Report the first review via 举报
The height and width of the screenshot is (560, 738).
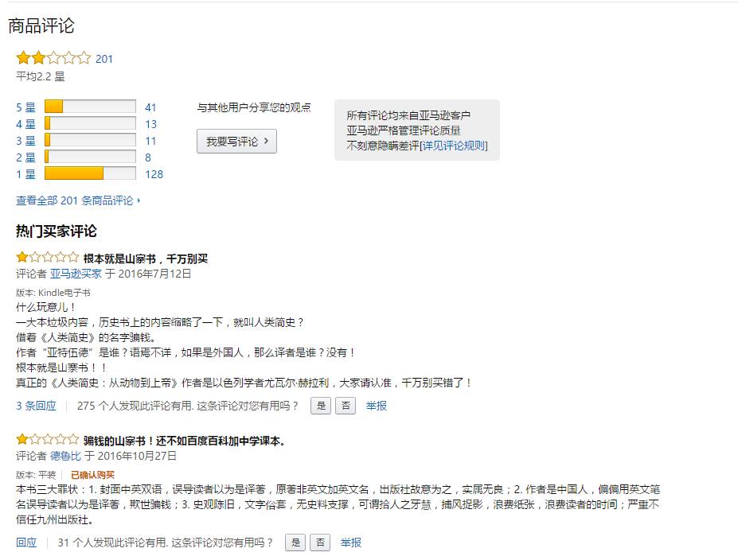click(x=377, y=406)
